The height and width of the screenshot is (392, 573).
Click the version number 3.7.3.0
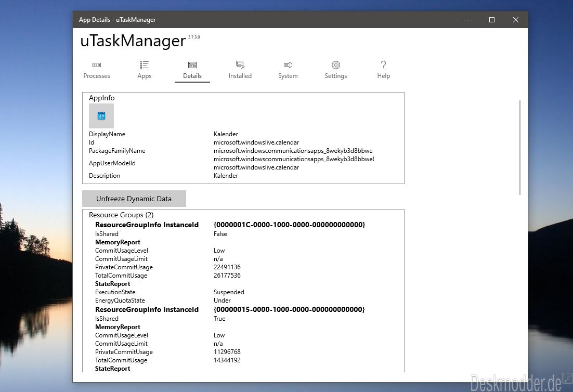point(194,37)
